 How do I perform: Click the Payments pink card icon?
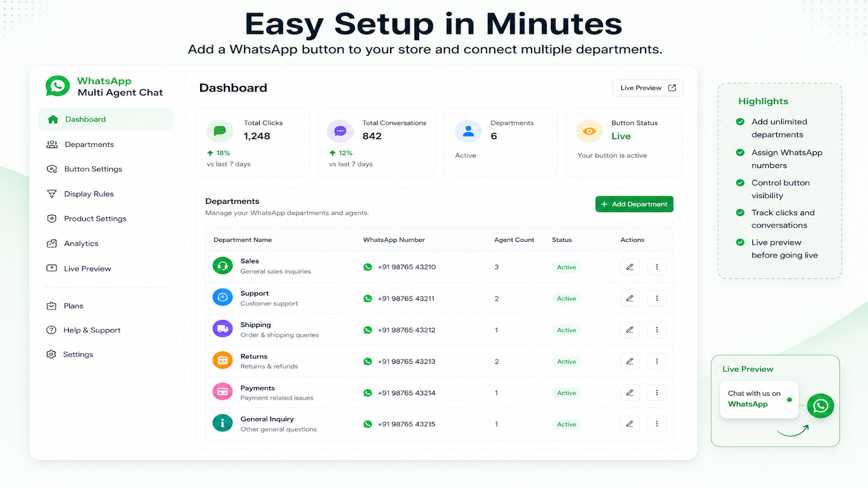pyautogui.click(x=222, y=392)
